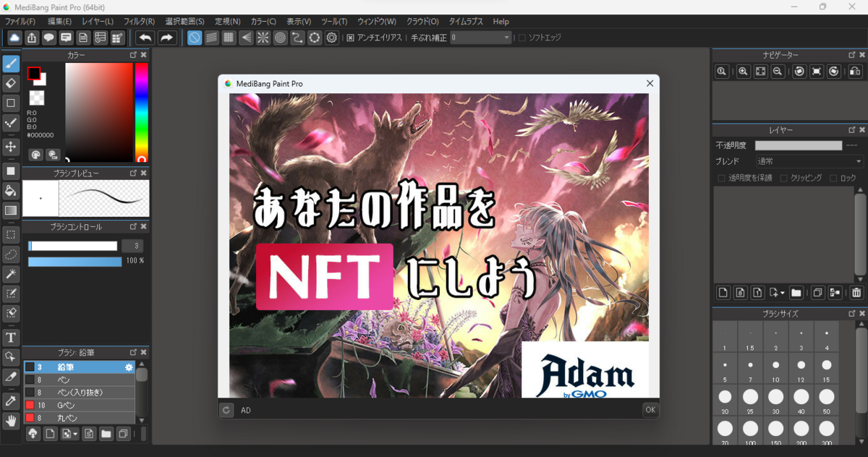Click the layer 不透明度 slider
Image resolution: width=868 pixels, height=457 pixels.
[x=799, y=145]
